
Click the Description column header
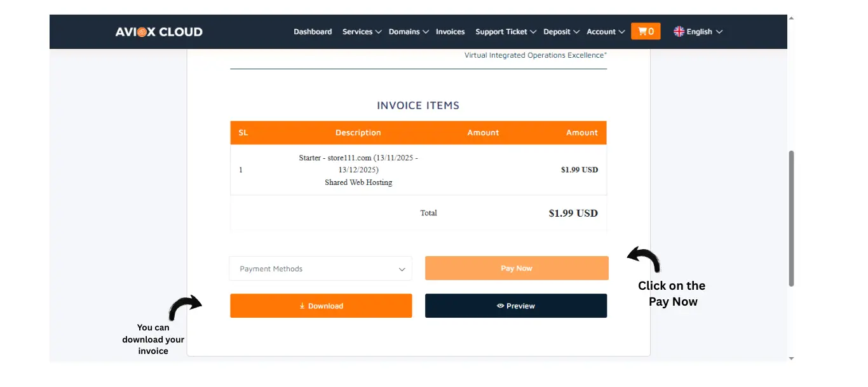pyautogui.click(x=358, y=133)
